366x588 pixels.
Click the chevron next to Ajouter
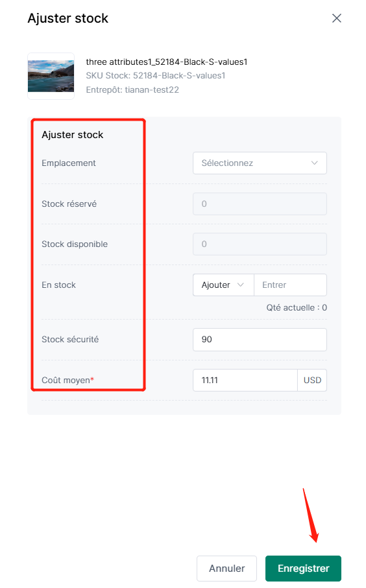pos(241,285)
